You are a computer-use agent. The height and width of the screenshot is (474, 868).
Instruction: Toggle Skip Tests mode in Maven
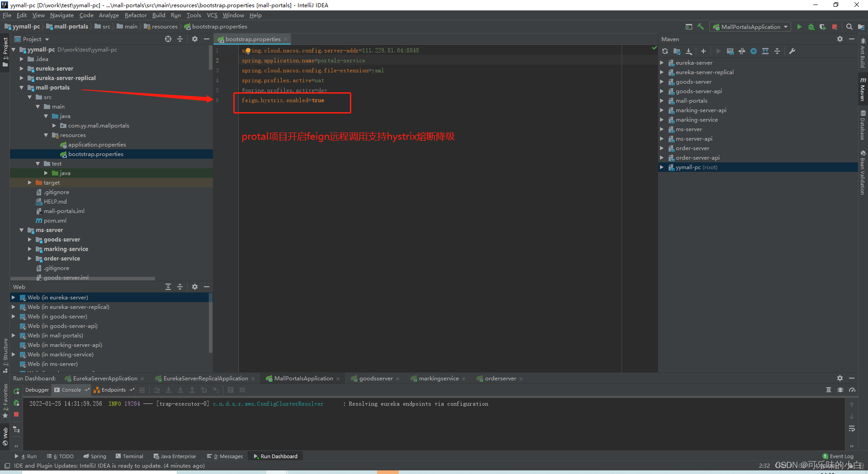click(754, 51)
